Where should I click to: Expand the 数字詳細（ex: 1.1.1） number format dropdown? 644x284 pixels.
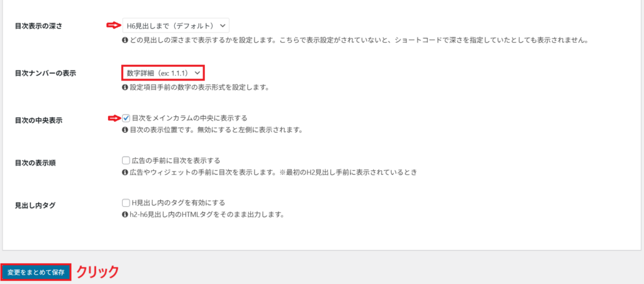(x=163, y=73)
